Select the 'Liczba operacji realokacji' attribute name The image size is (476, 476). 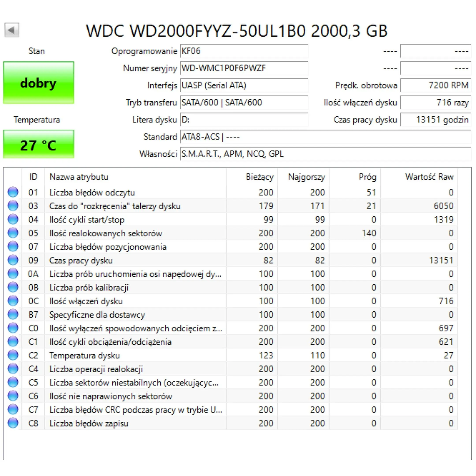[x=96, y=369]
